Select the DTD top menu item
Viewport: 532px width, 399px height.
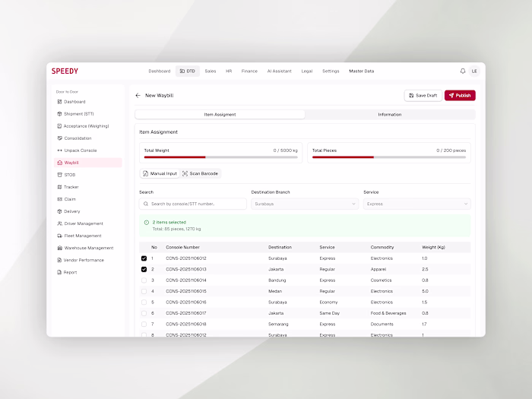tap(187, 71)
